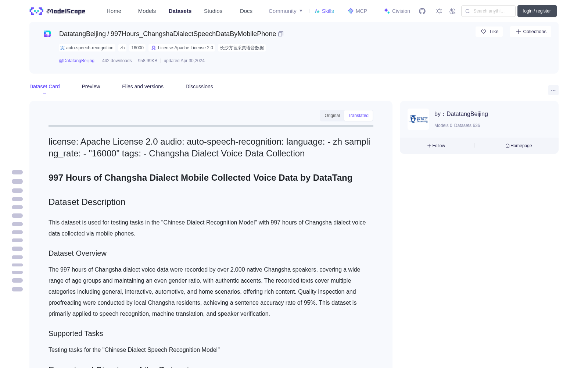
Task: Click the auto-speech-recognition tag
Action: [x=87, y=48]
